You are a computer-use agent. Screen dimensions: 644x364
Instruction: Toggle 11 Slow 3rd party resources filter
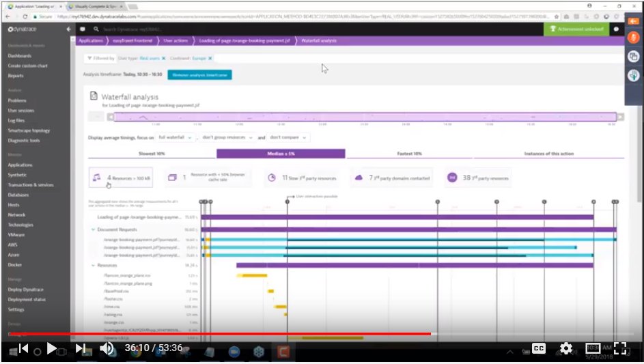(x=303, y=178)
